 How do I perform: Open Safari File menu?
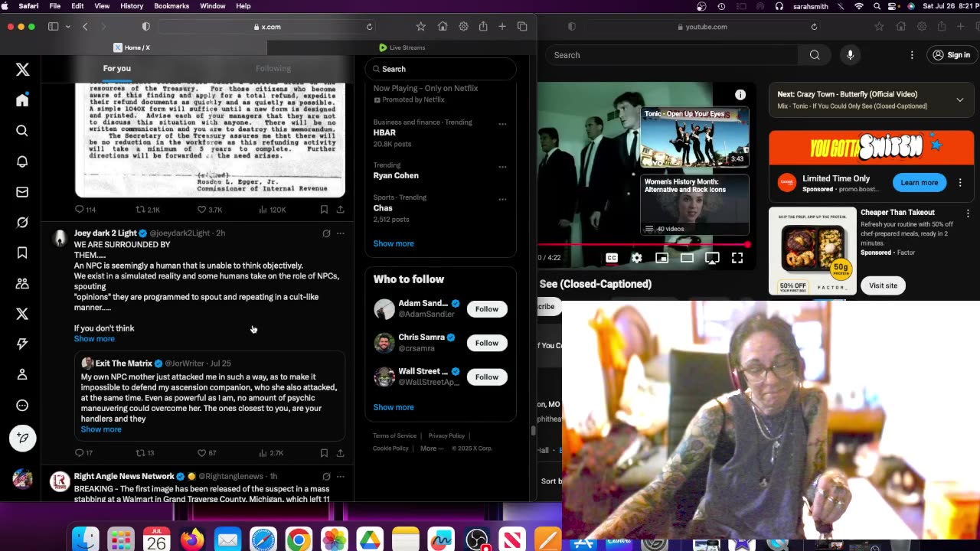55,6
